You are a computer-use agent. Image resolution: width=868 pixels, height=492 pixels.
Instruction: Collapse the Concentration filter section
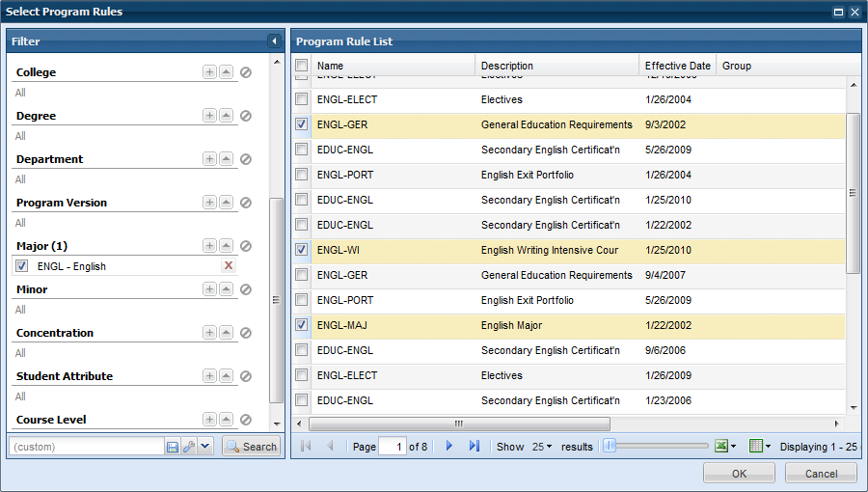coord(226,333)
